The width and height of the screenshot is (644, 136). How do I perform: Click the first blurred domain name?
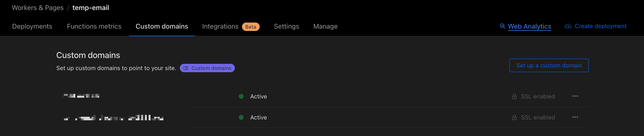click(x=81, y=96)
